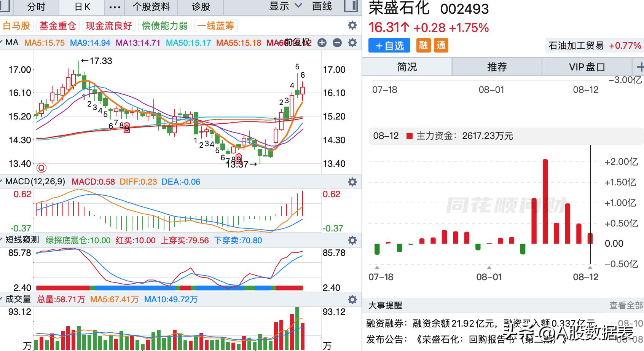
Task: Zoom out chart with minus icon
Action: [x=337, y=43]
